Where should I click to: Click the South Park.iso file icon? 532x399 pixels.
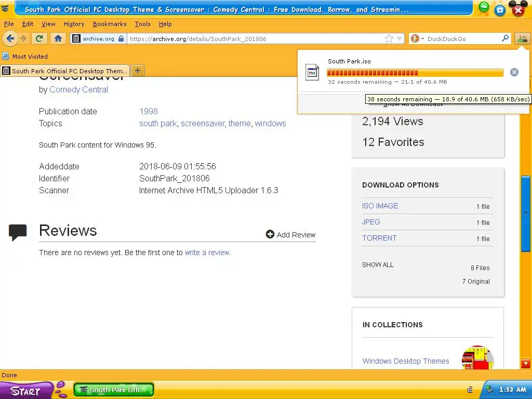tap(312, 72)
